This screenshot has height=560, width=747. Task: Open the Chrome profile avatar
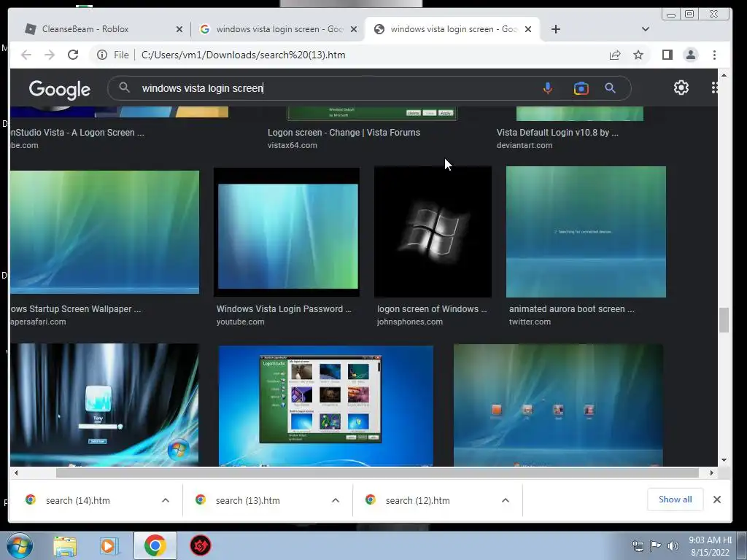point(691,55)
